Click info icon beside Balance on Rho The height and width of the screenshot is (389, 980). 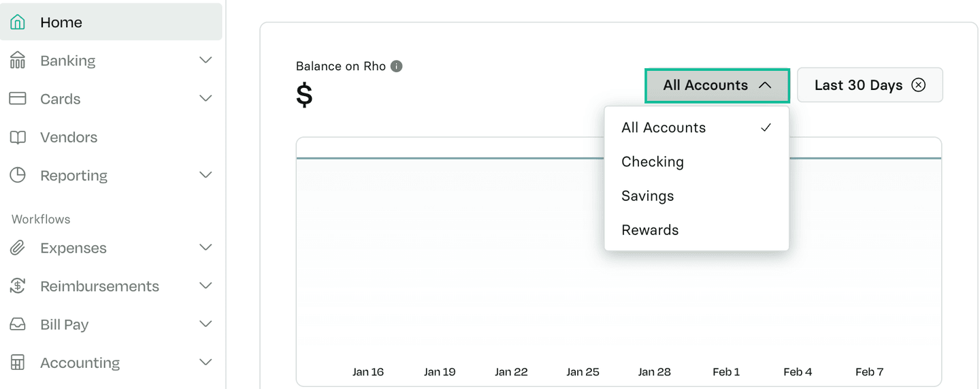coord(397,66)
